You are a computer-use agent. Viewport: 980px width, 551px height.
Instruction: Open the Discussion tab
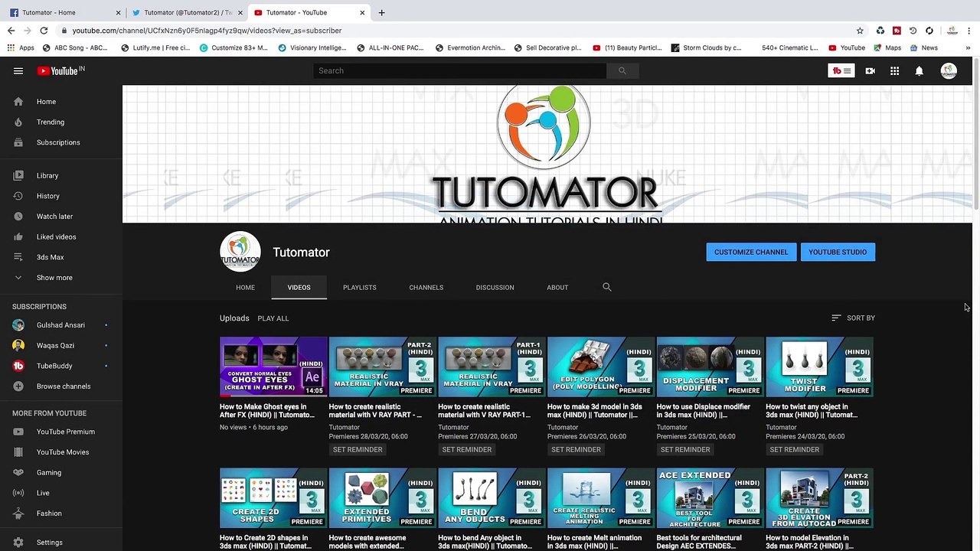coord(495,288)
